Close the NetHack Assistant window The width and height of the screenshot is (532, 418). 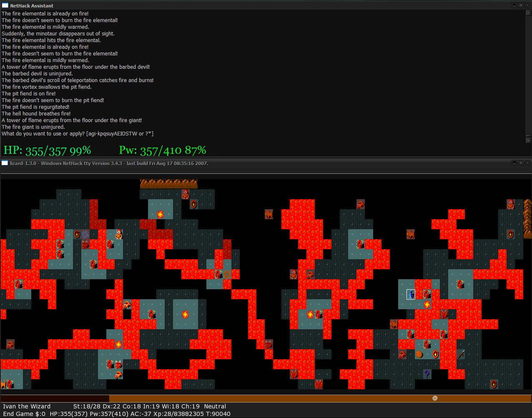tap(527, 5)
